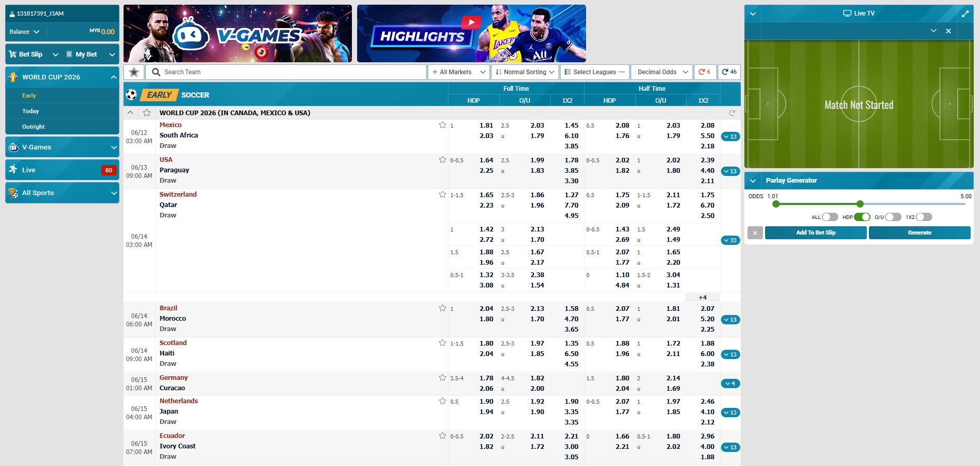Click the user account icon
The height and width of the screenshot is (466, 980).
(x=12, y=14)
